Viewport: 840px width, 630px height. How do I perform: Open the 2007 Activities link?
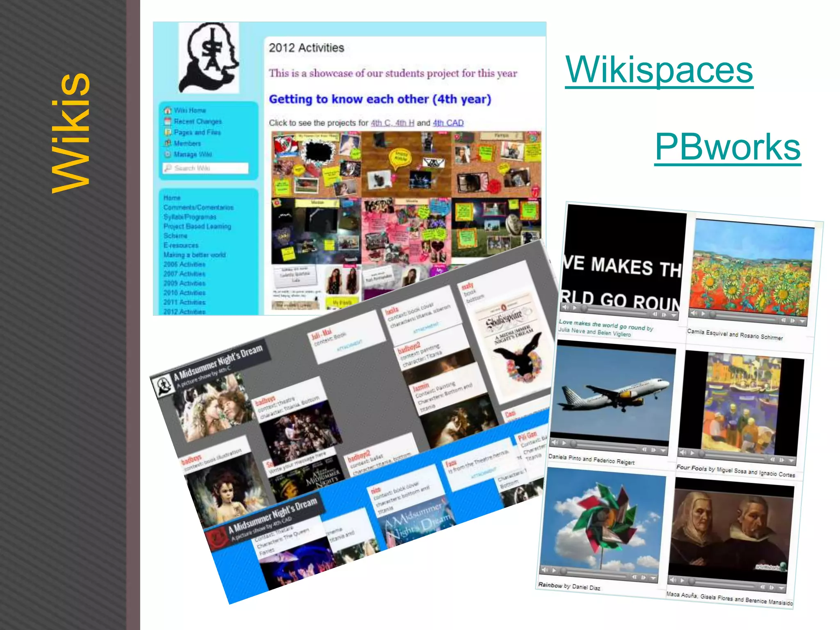(185, 274)
